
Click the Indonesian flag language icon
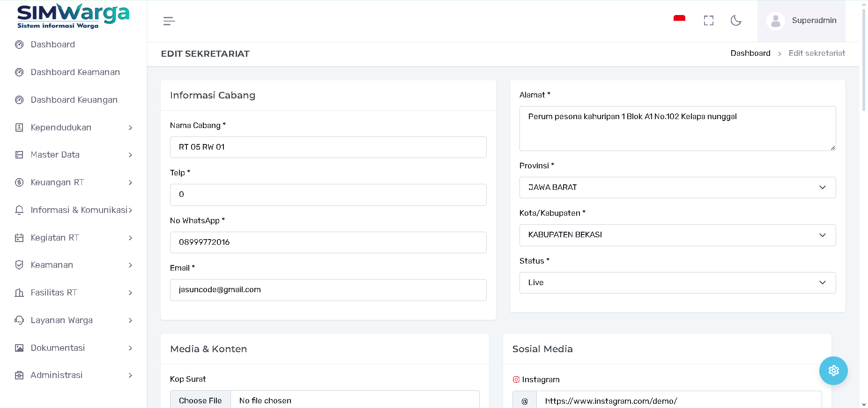click(679, 19)
